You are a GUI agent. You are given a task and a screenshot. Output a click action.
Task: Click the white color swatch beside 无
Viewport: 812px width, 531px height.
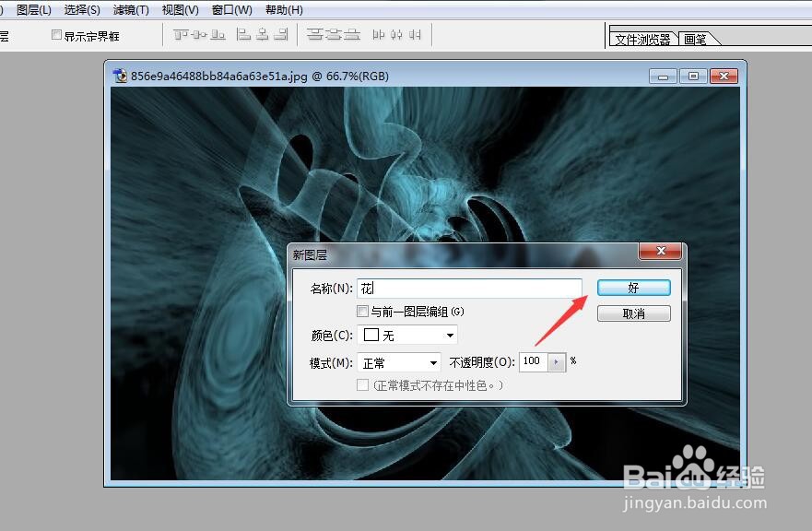[371, 335]
